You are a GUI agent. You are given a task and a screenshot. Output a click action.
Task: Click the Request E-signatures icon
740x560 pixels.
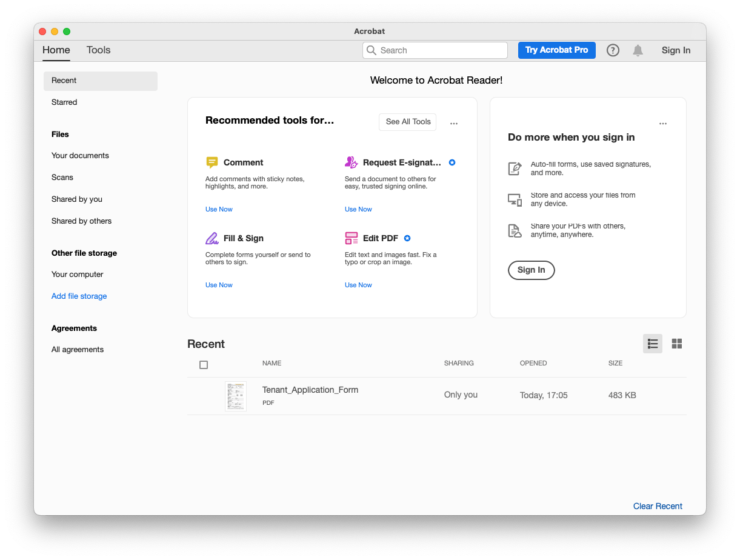point(352,162)
